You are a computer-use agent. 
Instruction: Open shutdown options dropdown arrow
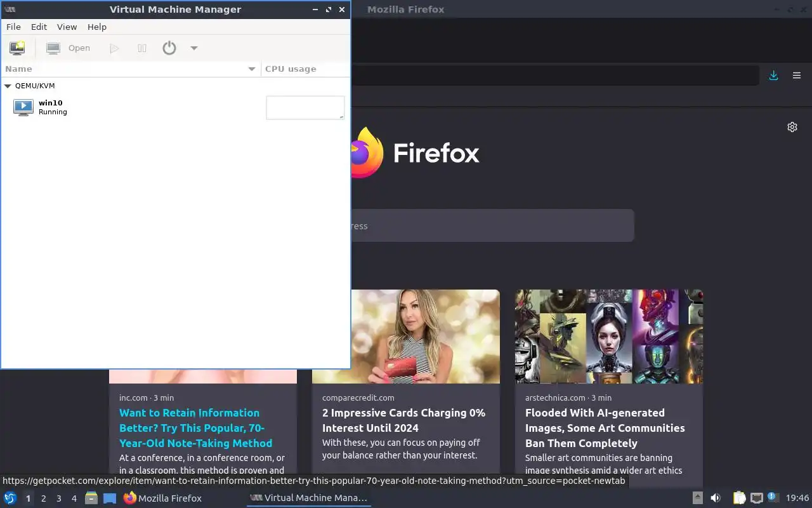point(194,48)
